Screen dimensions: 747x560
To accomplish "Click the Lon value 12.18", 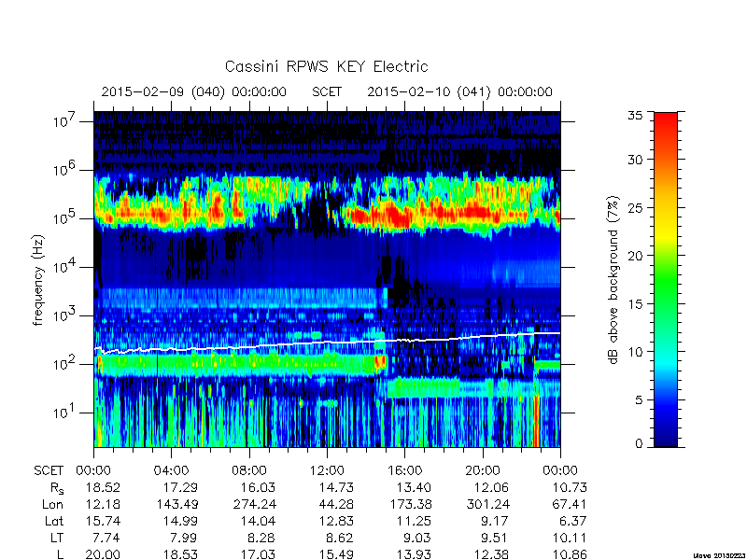I will 103,504.
